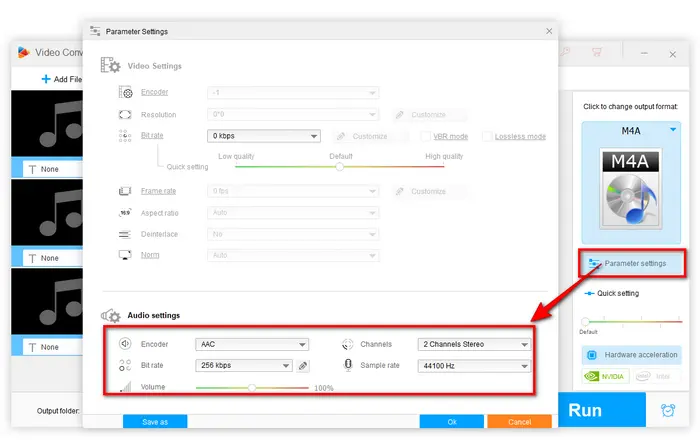Image resolution: width=700 pixels, height=440 pixels.
Task: Click the Volume bars icon
Action: 126,387
